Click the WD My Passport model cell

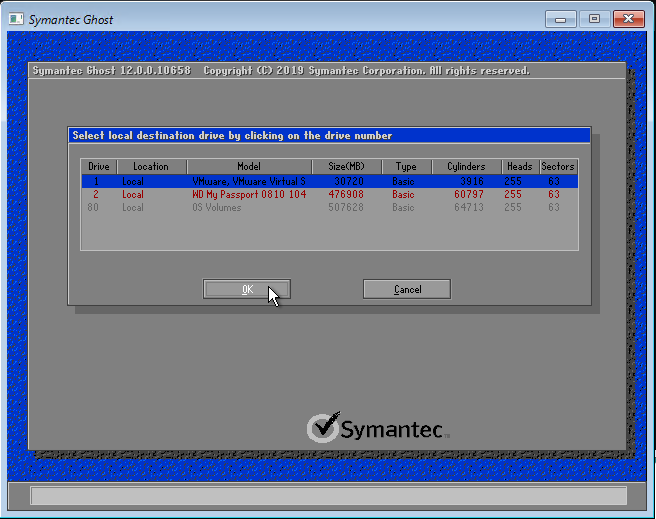[x=249, y=194]
